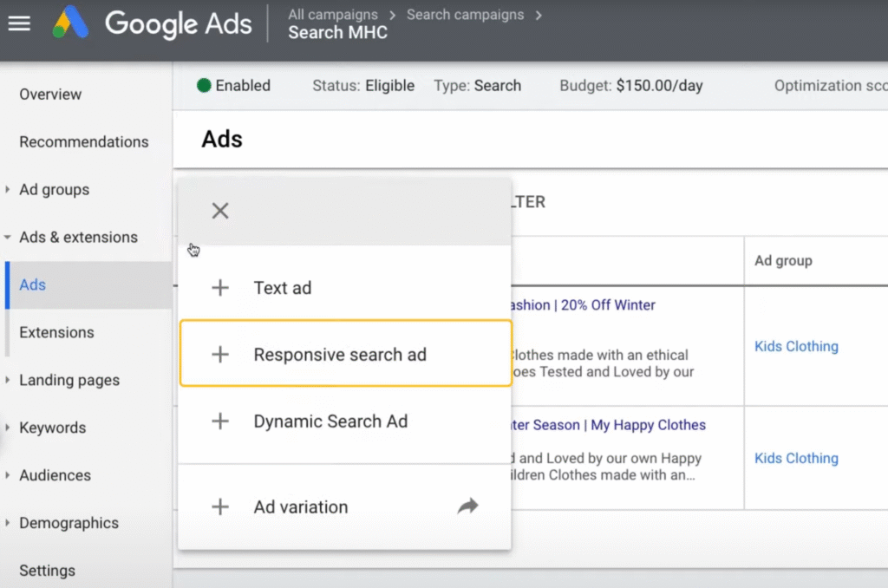This screenshot has width=888, height=588.
Task: Expand the Landing pages section
Action: [8, 381]
